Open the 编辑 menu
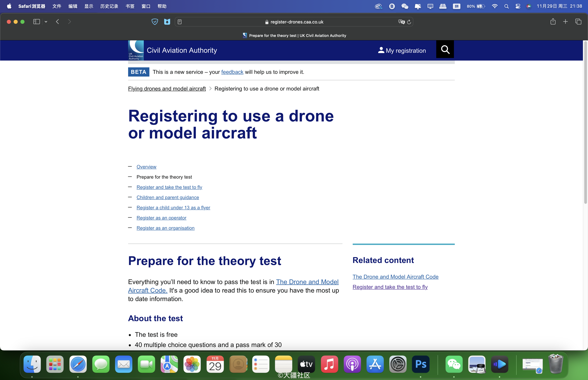Screen dimensions: 588x380 click(72, 6)
